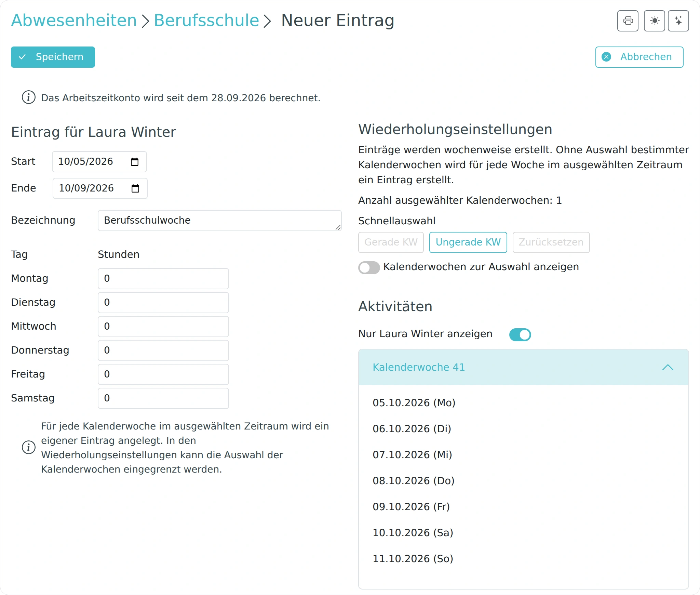Select entry 08.10.2026 (Do)
700x595 pixels.
(x=414, y=481)
